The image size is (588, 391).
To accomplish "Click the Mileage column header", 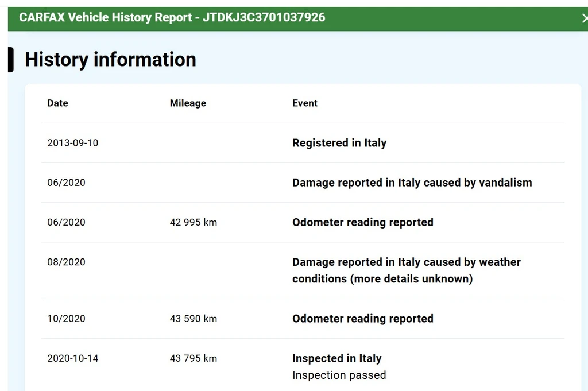I will click(188, 103).
